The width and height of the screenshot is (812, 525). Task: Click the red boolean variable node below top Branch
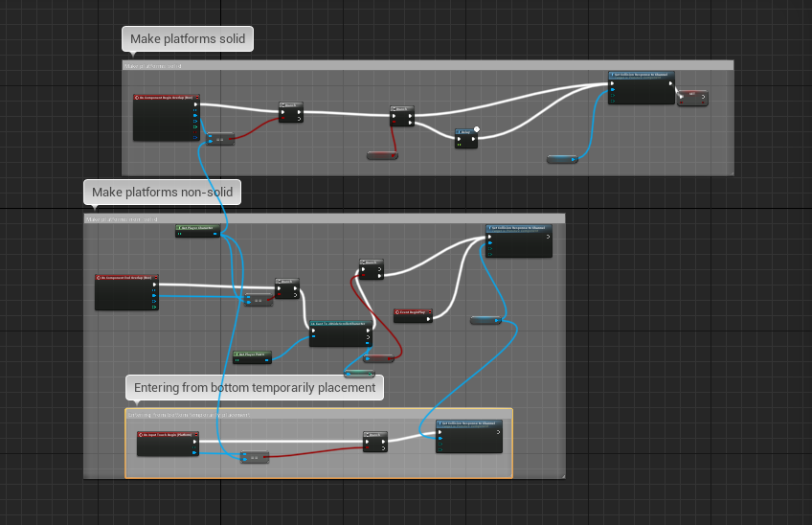[x=381, y=154]
